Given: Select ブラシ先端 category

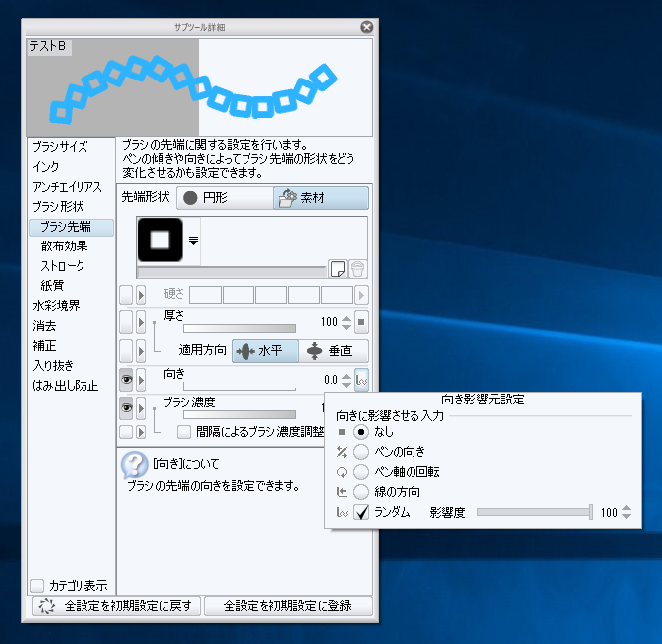Looking at the screenshot, I should [x=72, y=227].
